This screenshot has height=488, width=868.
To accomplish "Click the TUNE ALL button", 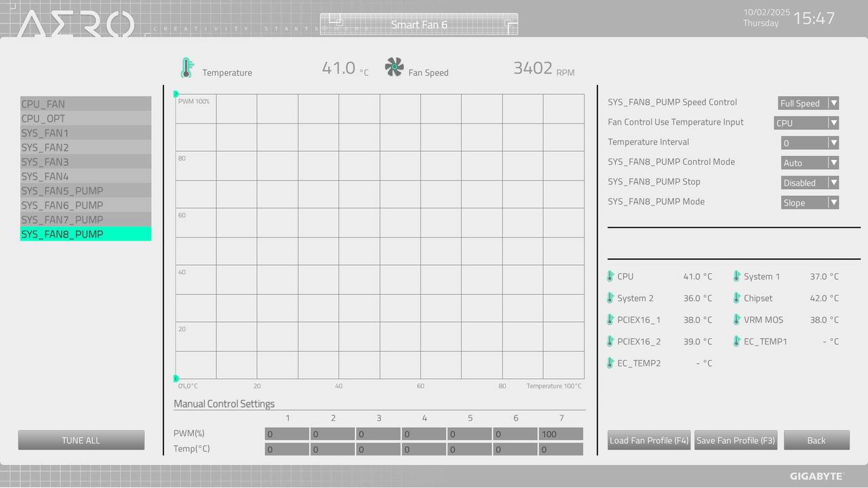I will point(81,440).
